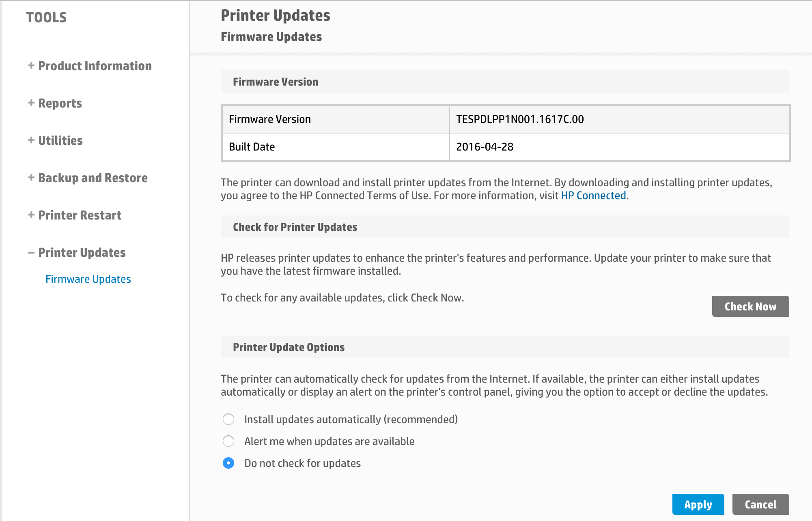The image size is (812, 521).
Task: Click the Printer Updates sidebar entry
Action: 82,252
